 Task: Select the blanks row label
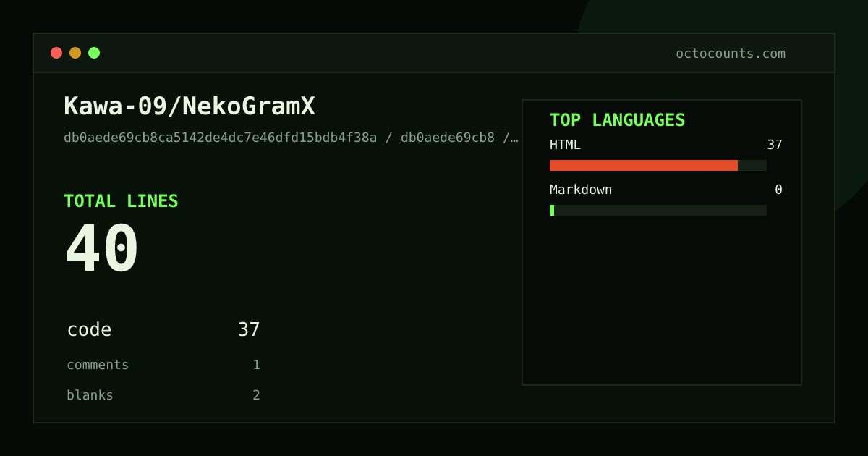pyautogui.click(x=90, y=395)
